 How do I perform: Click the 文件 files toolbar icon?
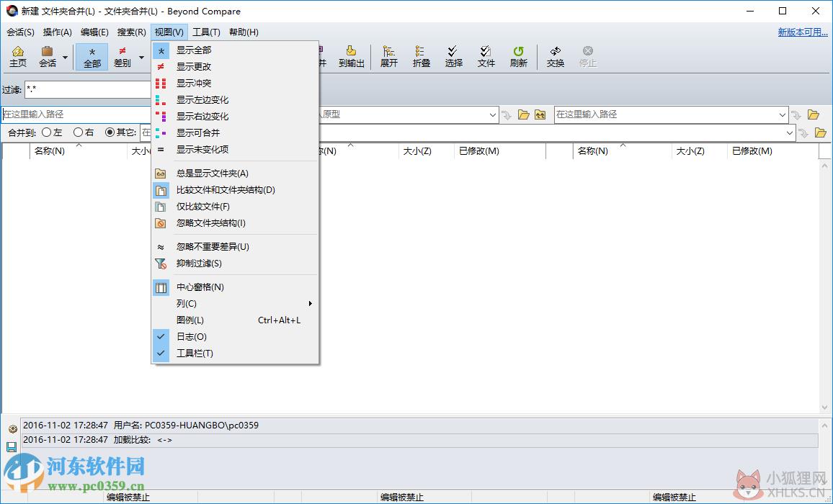pyautogui.click(x=486, y=56)
